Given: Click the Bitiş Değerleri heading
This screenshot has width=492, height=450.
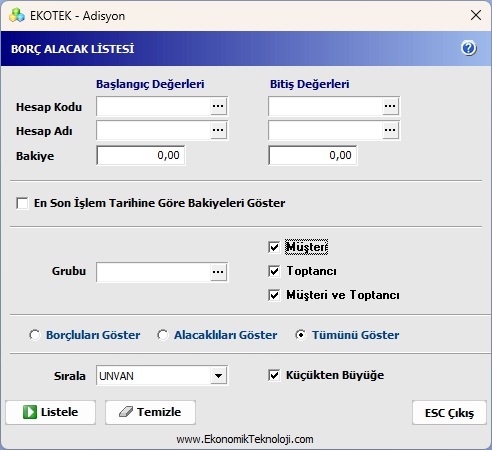Looking at the screenshot, I should (310, 84).
